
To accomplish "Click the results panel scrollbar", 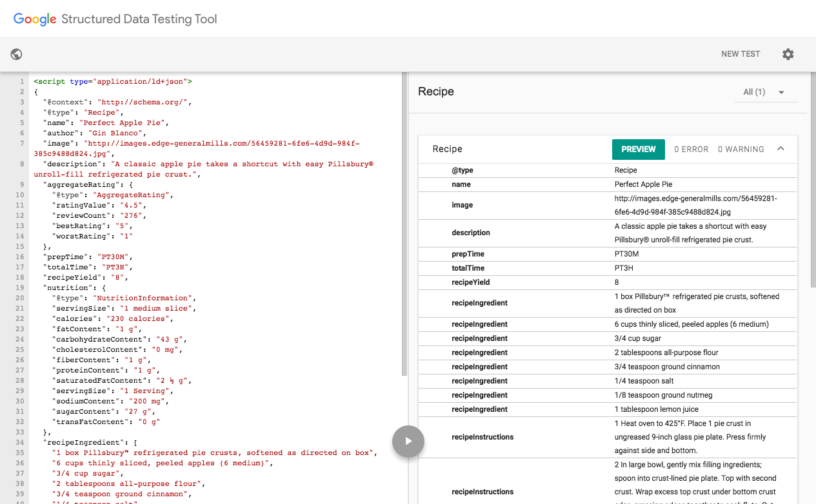I will click(x=813, y=180).
